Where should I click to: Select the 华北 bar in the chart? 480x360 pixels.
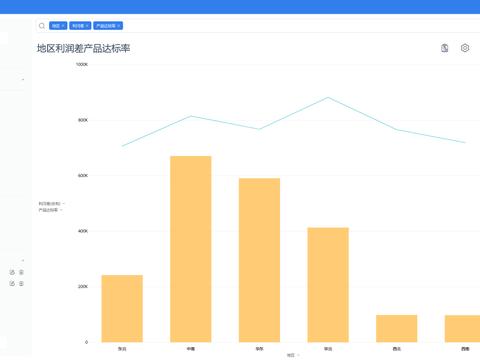[x=328, y=285]
